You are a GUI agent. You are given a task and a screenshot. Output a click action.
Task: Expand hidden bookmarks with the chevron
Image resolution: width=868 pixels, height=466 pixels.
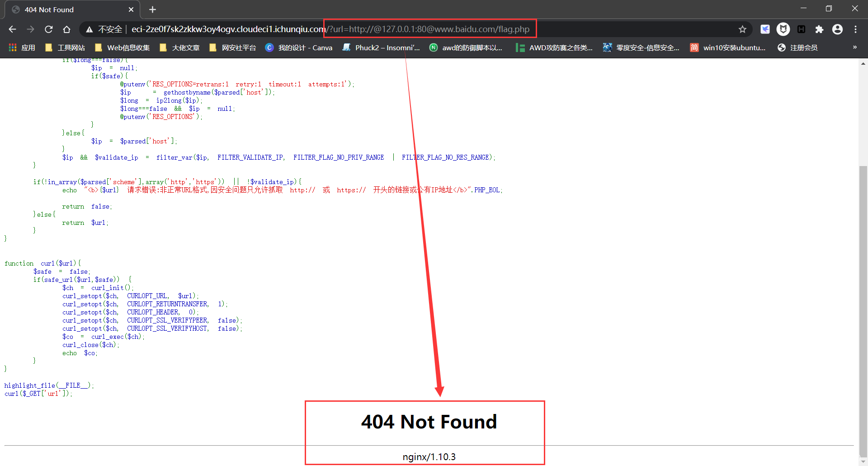[854, 48]
